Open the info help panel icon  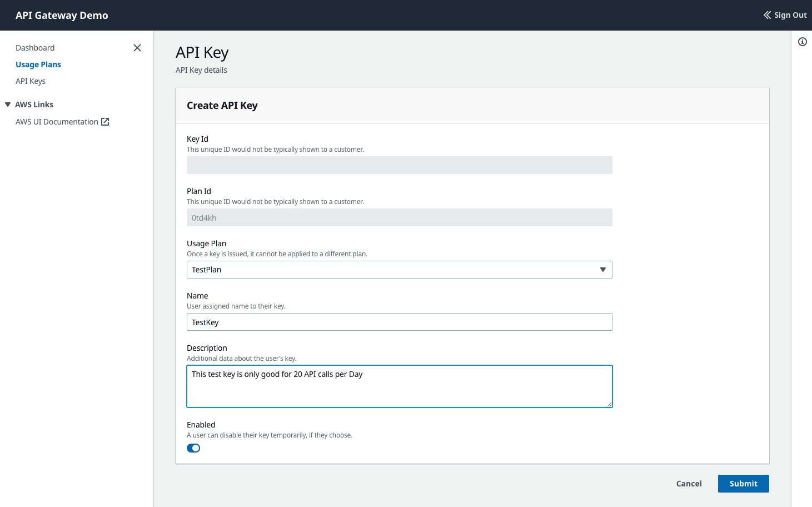803,42
